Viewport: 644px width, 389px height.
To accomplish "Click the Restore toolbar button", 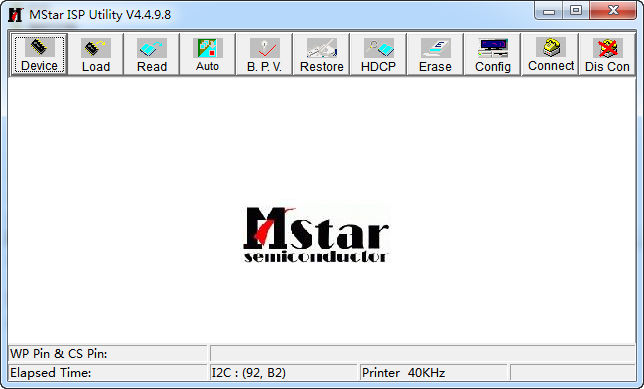I will [x=322, y=54].
